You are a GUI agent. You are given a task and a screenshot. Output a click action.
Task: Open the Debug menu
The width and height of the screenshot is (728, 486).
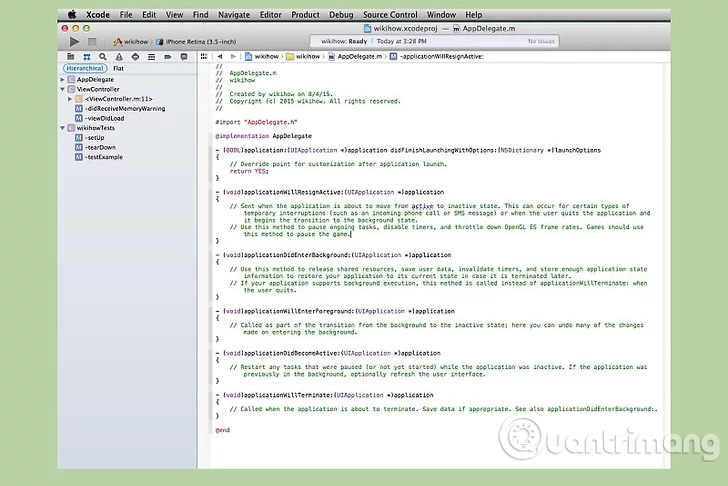click(x=341, y=15)
